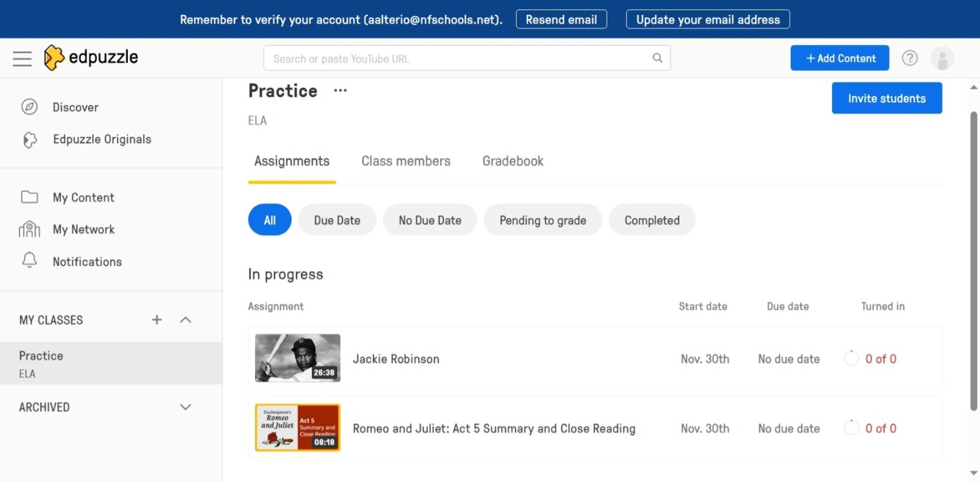The width and height of the screenshot is (980, 482).
Task: Open the Practice class options menu
Action: coord(340,90)
